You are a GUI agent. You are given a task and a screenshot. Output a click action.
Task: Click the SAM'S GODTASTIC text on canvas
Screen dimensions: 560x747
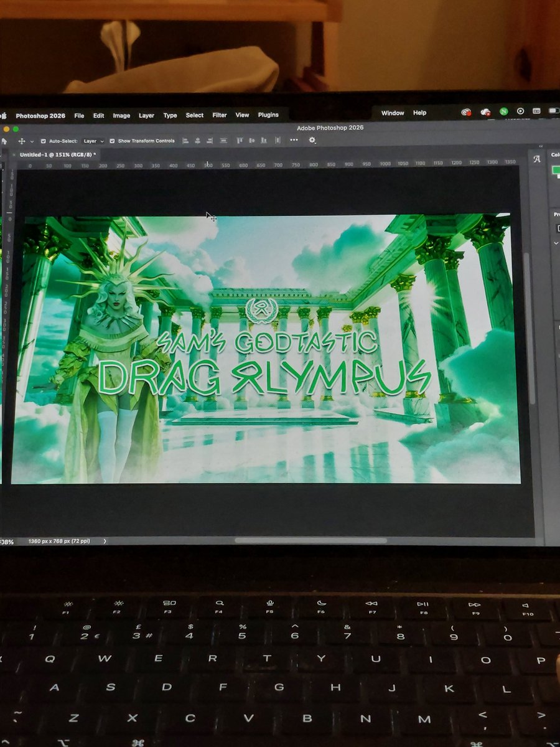(268, 341)
